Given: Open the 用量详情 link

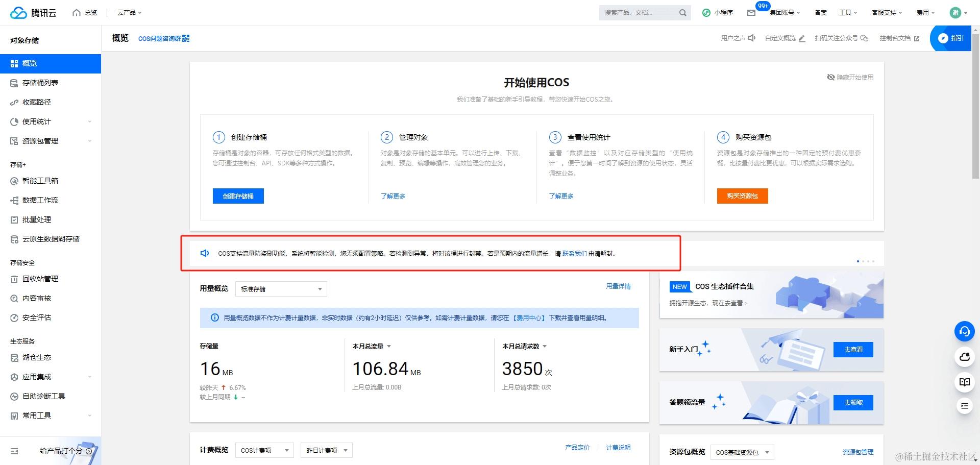Looking at the screenshot, I should pyautogui.click(x=618, y=286).
